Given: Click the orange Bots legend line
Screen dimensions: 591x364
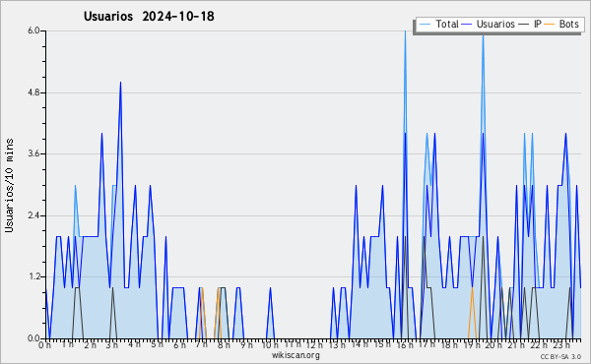Looking at the screenshot, I should (550, 24).
